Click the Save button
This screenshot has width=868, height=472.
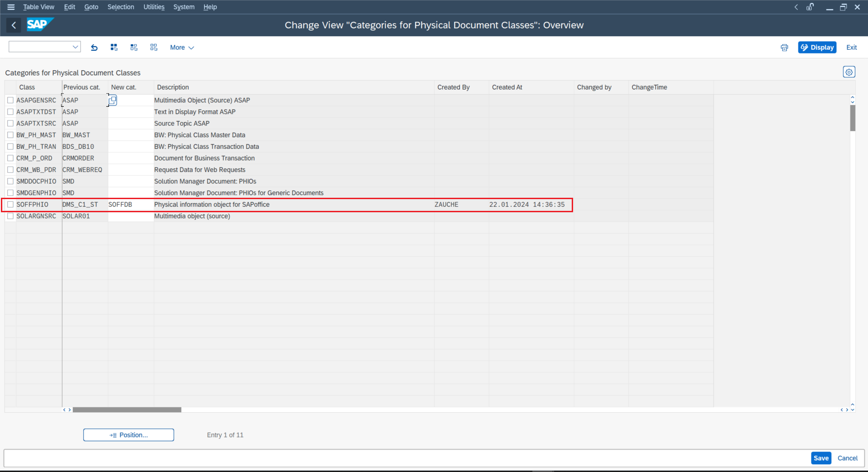point(821,458)
